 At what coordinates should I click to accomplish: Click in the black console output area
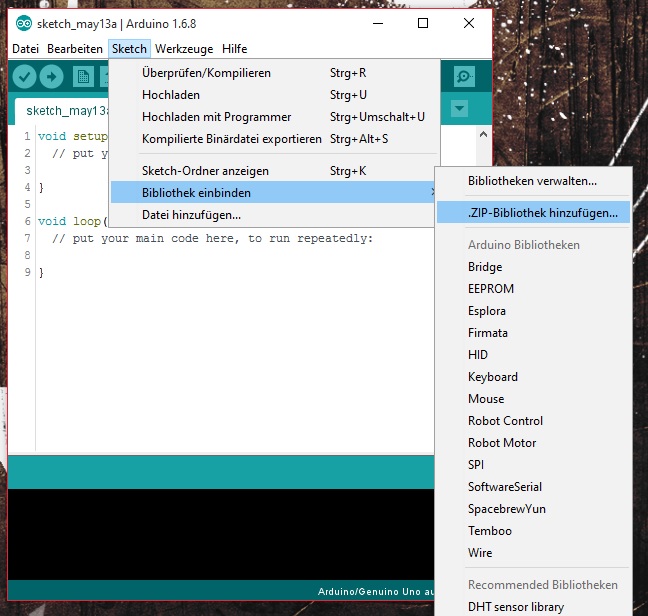point(221,534)
